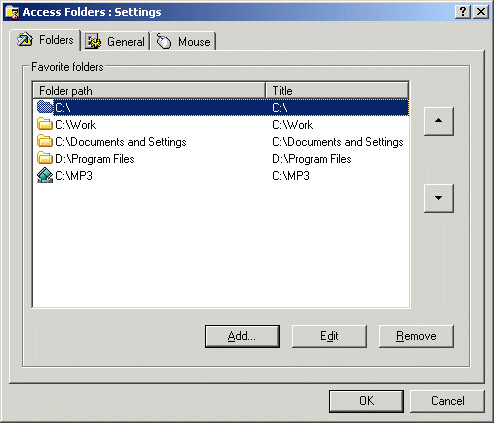The height and width of the screenshot is (423, 494).
Task: Click the custom icon beside C:\MP3
Action: coord(45,175)
